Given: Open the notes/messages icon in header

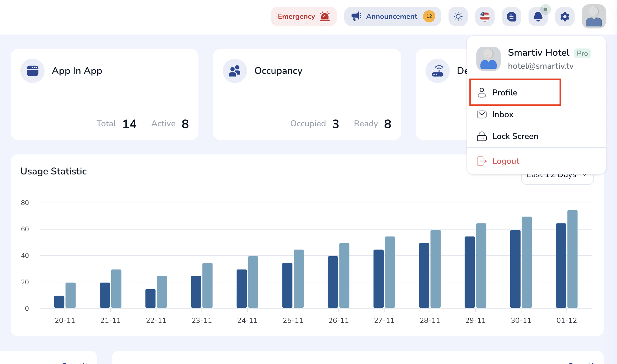Looking at the screenshot, I should point(512,16).
